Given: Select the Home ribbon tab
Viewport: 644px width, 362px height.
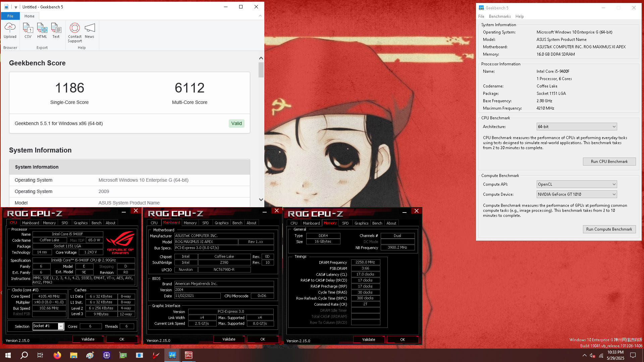Looking at the screenshot, I should pos(30,16).
